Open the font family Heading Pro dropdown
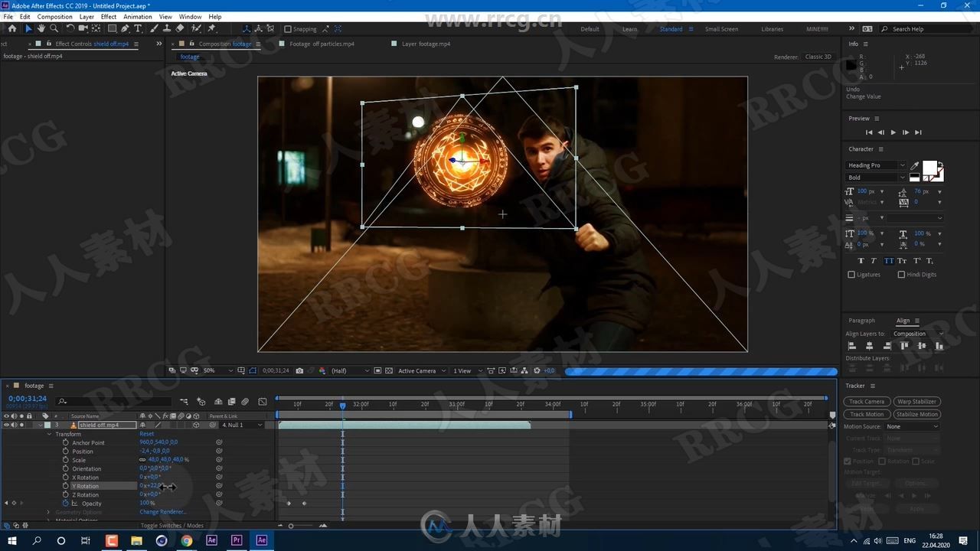The height and width of the screenshot is (551, 980). (x=876, y=165)
